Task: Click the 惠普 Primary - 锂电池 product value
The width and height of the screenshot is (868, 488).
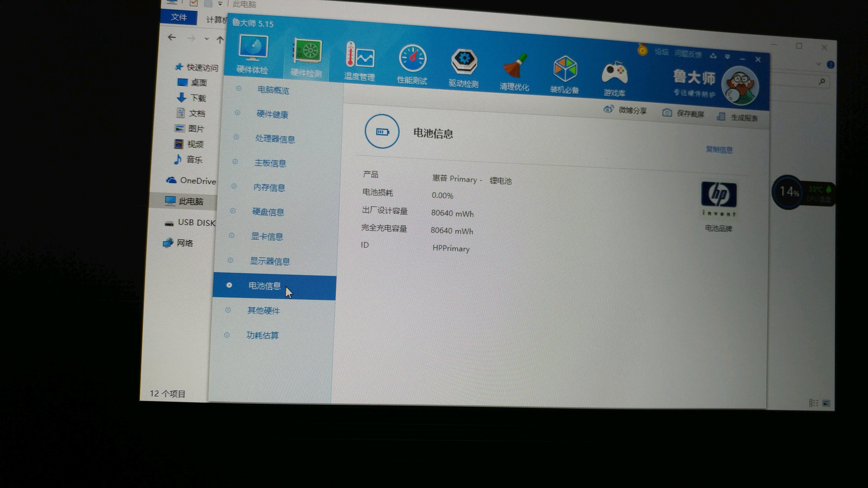Action: click(x=472, y=180)
